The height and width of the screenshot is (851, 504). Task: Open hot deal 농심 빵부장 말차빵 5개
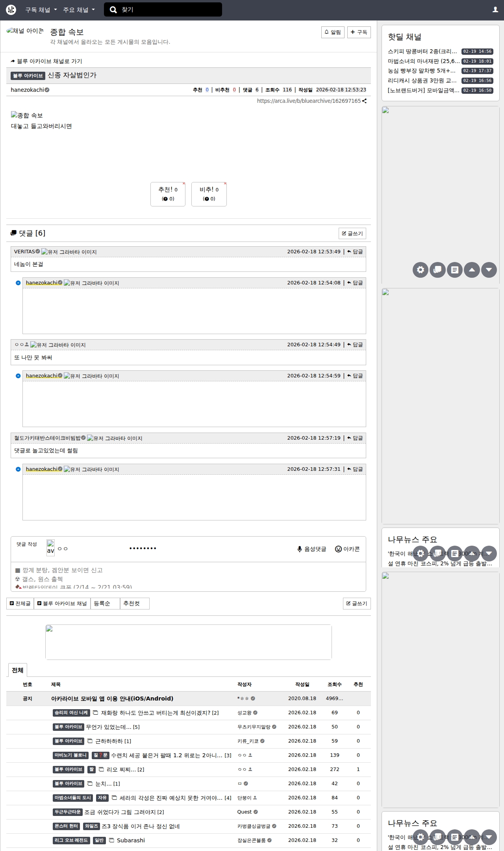tap(422, 71)
